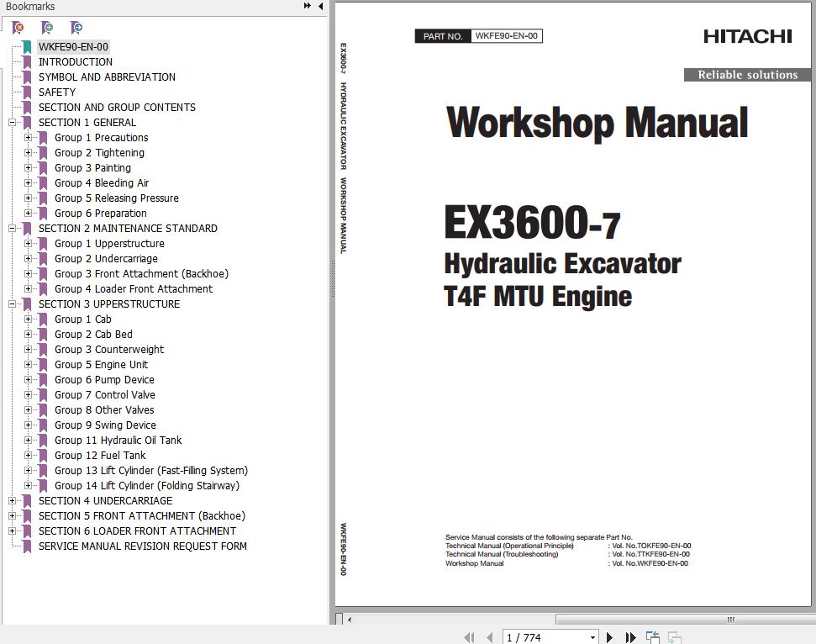
Task: Expand Group 2 Undercarriage
Action: pos(28,258)
